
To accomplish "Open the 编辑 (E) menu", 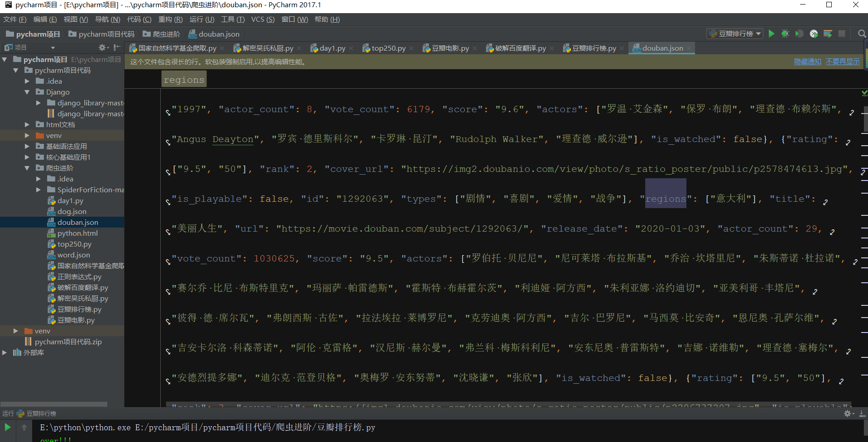I will [x=45, y=19].
